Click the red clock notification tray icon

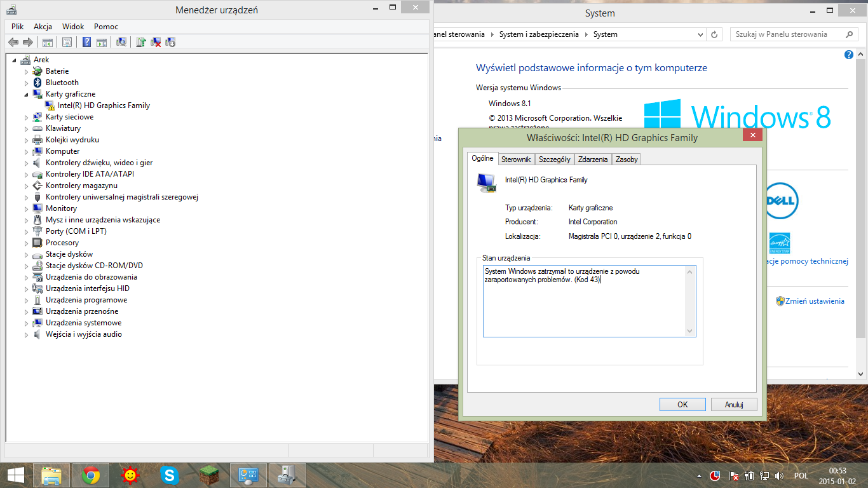point(715,475)
